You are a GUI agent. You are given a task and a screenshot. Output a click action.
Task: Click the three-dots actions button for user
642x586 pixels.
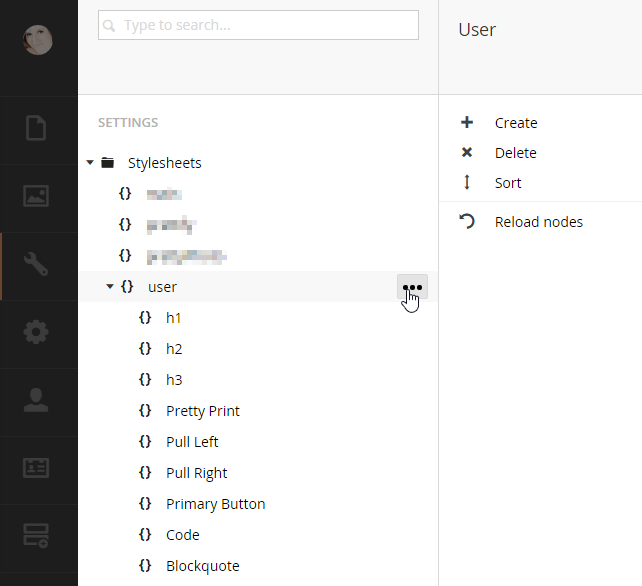tap(412, 287)
